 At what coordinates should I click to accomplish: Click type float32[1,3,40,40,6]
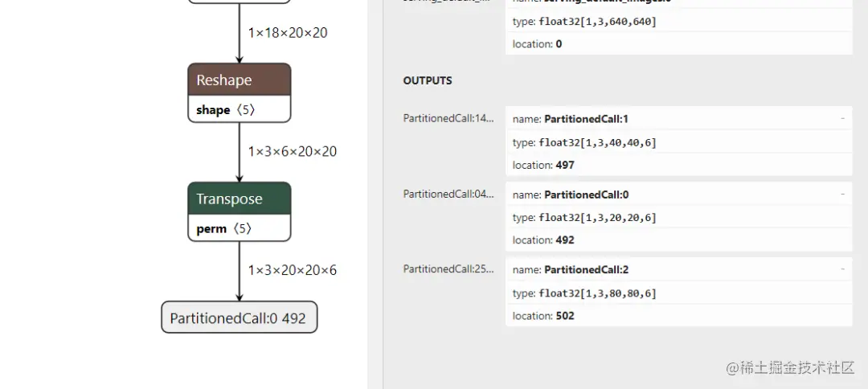[x=678, y=143]
